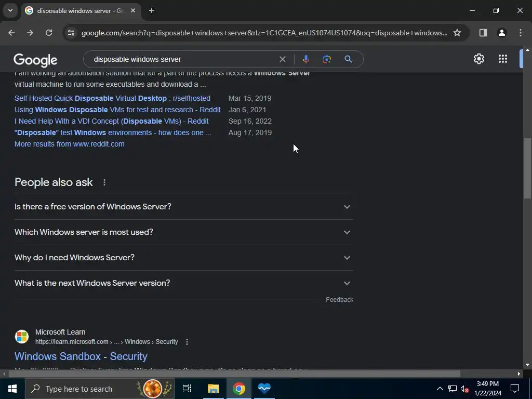Open 'I Need Help With a VDI Concept' link

pyautogui.click(x=111, y=122)
